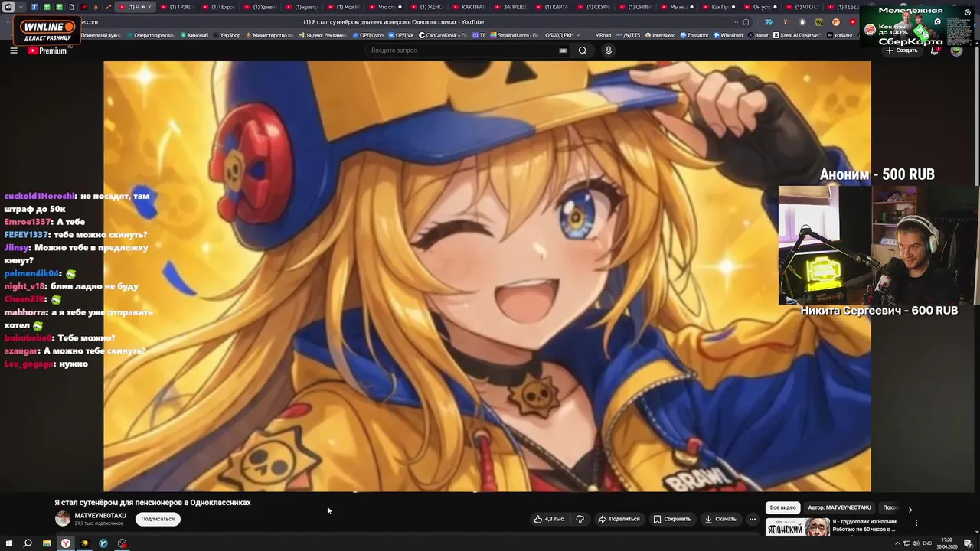The image size is (980, 551).
Task: Click the Создать create button
Action: pyautogui.click(x=902, y=51)
